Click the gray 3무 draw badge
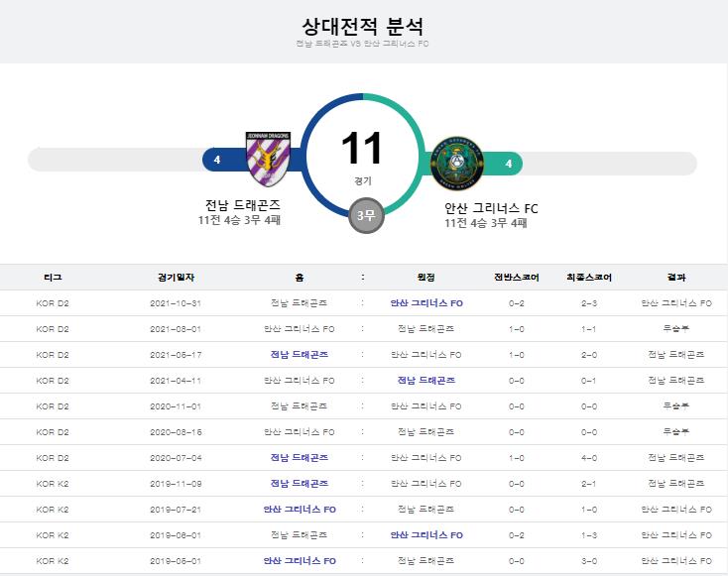Image resolution: width=728 pixels, height=576 pixels. pyautogui.click(x=366, y=215)
